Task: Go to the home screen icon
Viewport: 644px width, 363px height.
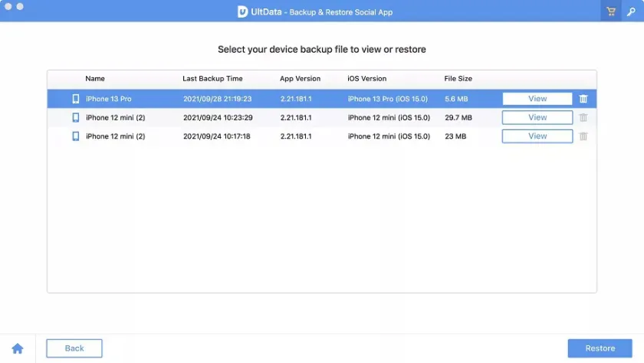Action: click(18, 348)
